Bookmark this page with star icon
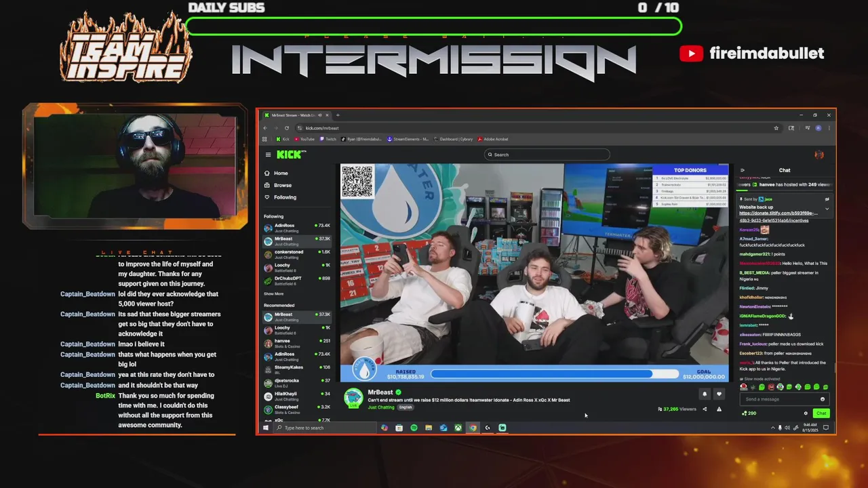 pos(776,128)
